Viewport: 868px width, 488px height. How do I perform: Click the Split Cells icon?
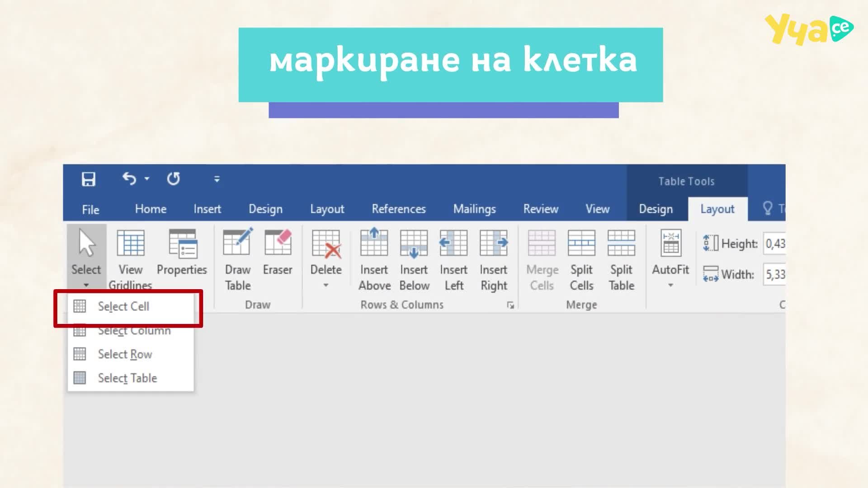tap(581, 243)
